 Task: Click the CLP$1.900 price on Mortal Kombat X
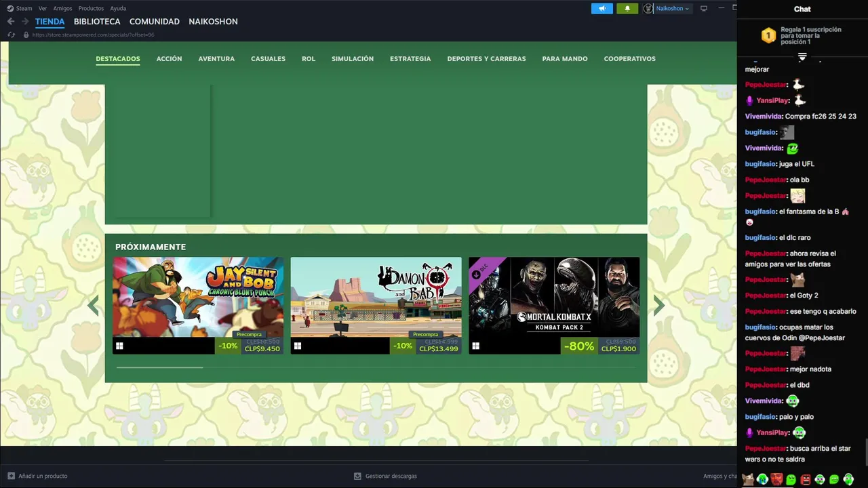click(x=618, y=349)
